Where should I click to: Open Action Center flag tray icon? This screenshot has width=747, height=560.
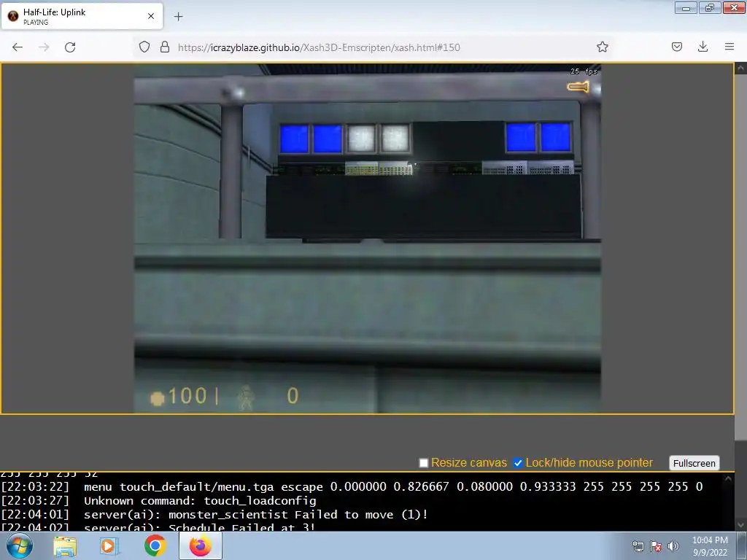pyautogui.click(x=656, y=547)
